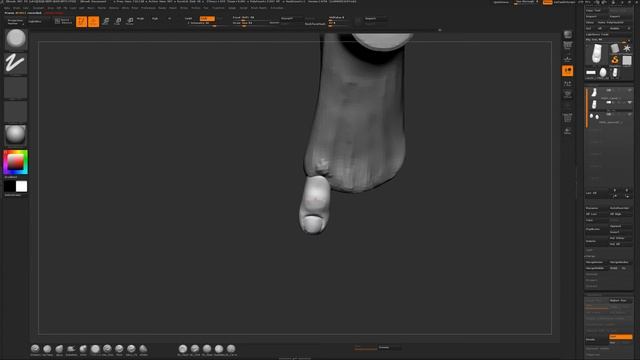
Task: Enable the M material channel toggle
Action: 169,19
